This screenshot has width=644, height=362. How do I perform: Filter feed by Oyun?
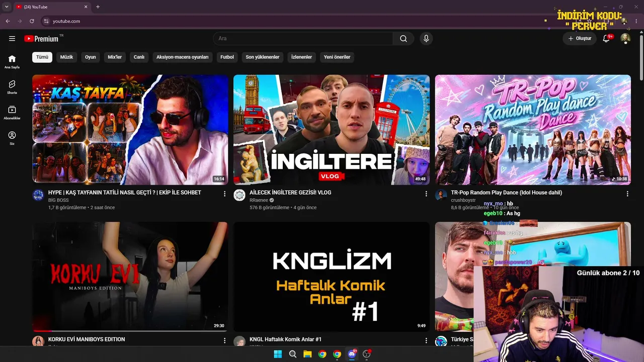[x=91, y=57]
